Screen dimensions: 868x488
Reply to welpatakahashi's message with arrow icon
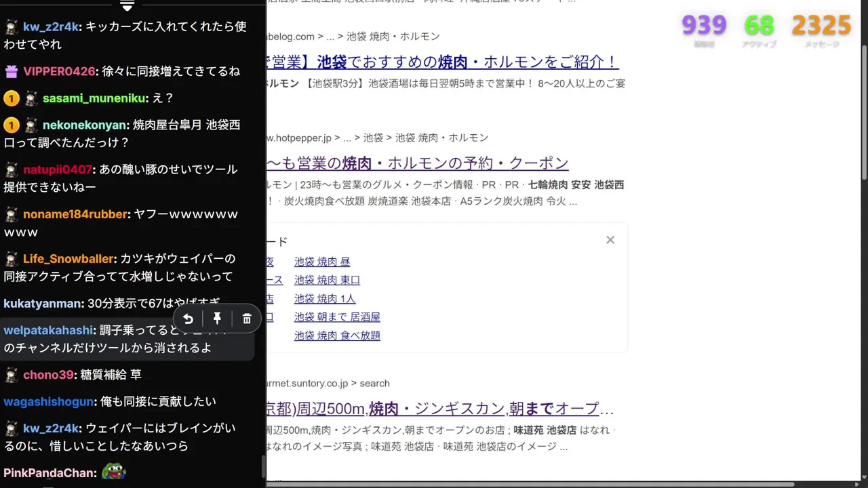(x=188, y=319)
